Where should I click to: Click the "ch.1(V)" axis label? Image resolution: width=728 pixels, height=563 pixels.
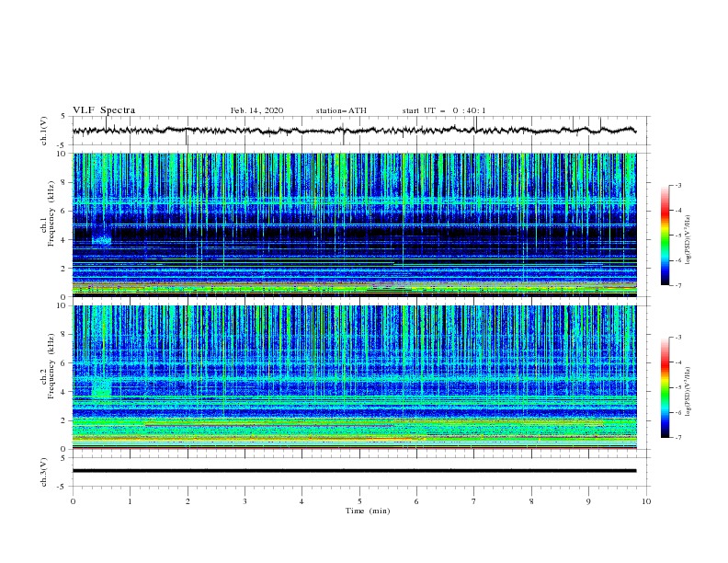44,131
